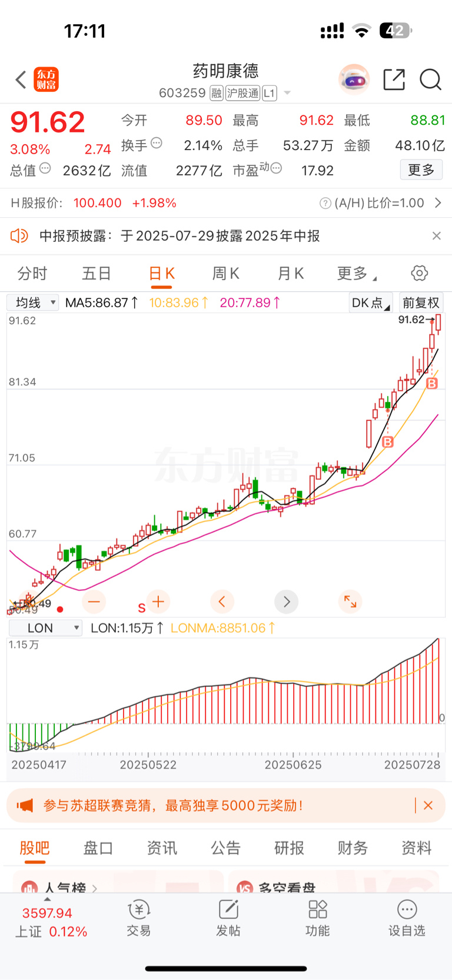The height and width of the screenshot is (980, 452).
Task: Tap the 中报预披露 speaker icon
Action: (19, 236)
